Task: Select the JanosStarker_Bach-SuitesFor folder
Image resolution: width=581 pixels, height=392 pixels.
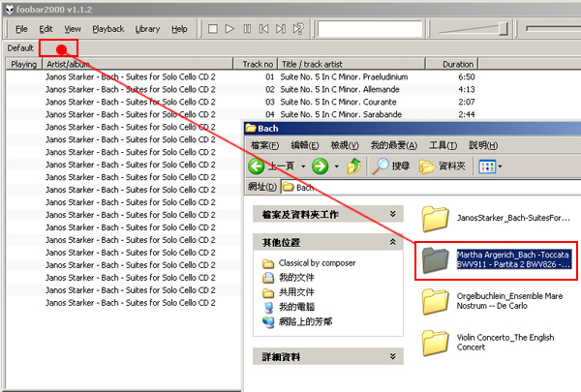Action: (x=496, y=218)
